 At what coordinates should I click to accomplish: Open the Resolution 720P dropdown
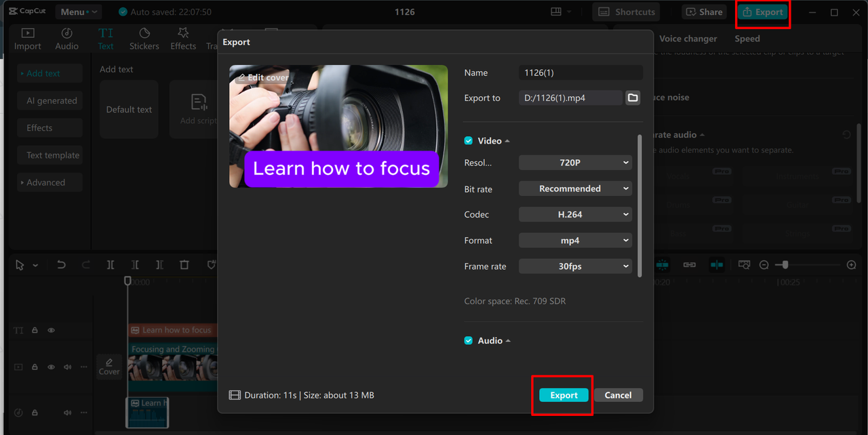[575, 163]
